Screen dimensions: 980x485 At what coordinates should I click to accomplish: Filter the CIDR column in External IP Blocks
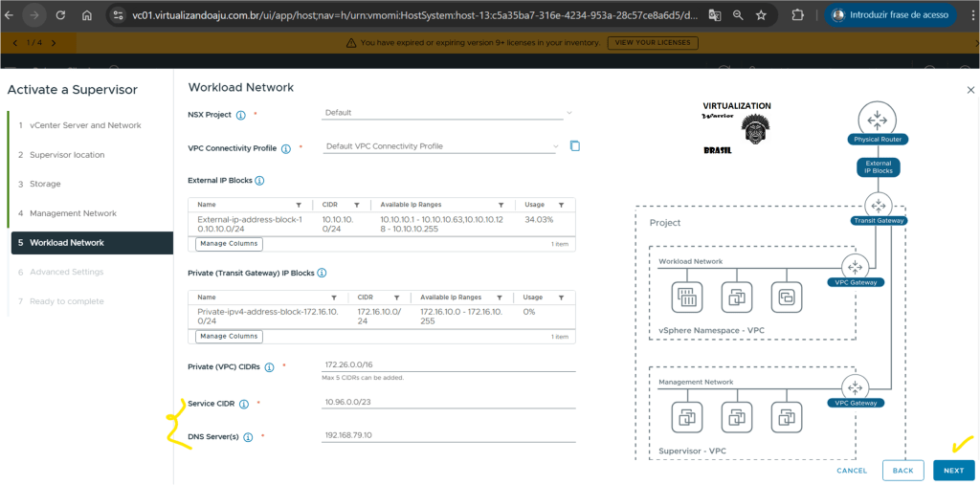pyautogui.click(x=356, y=205)
